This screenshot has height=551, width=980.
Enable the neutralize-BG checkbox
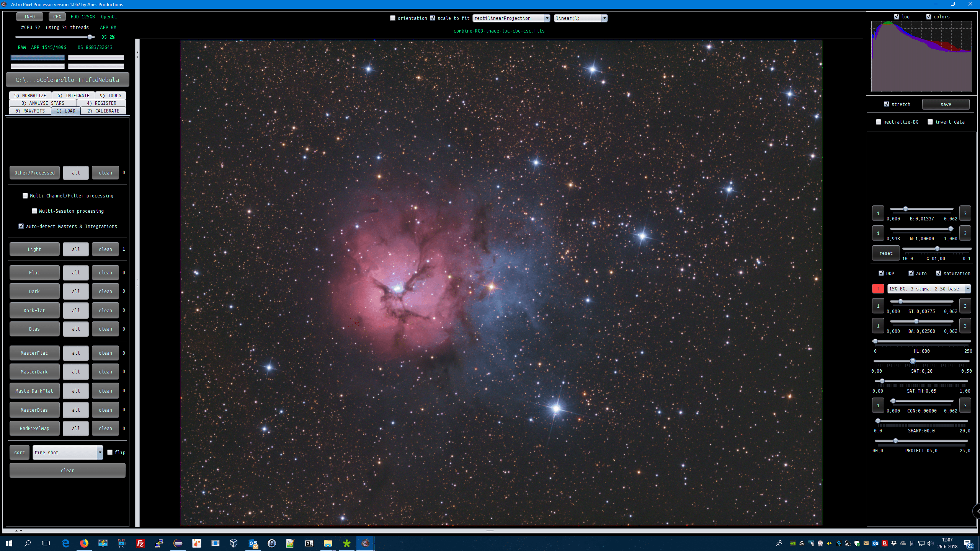879,122
